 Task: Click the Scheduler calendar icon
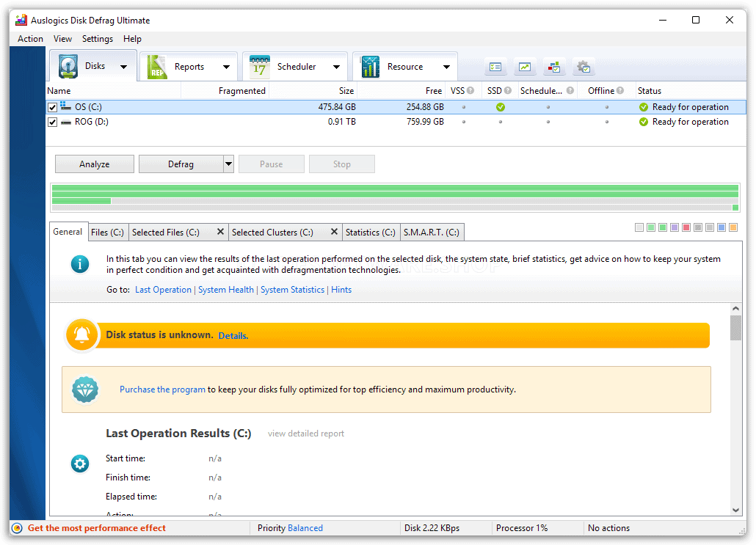point(259,67)
